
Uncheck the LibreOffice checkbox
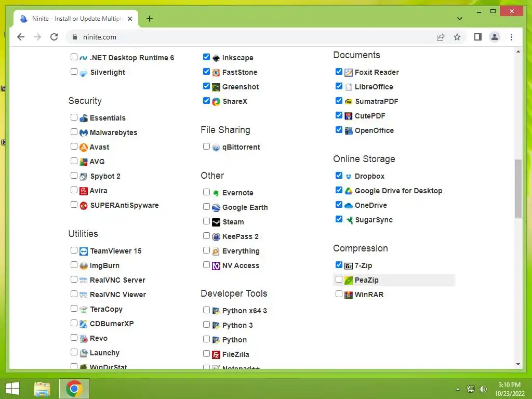[339, 86]
